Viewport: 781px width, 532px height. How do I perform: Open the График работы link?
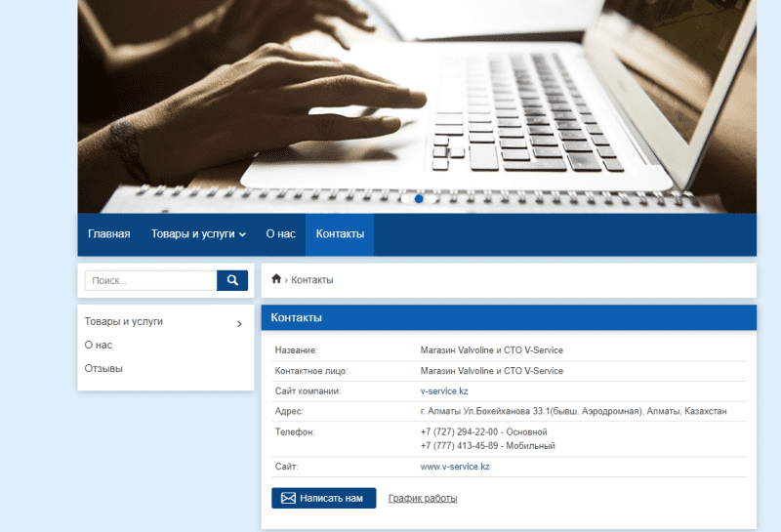(423, 498)
